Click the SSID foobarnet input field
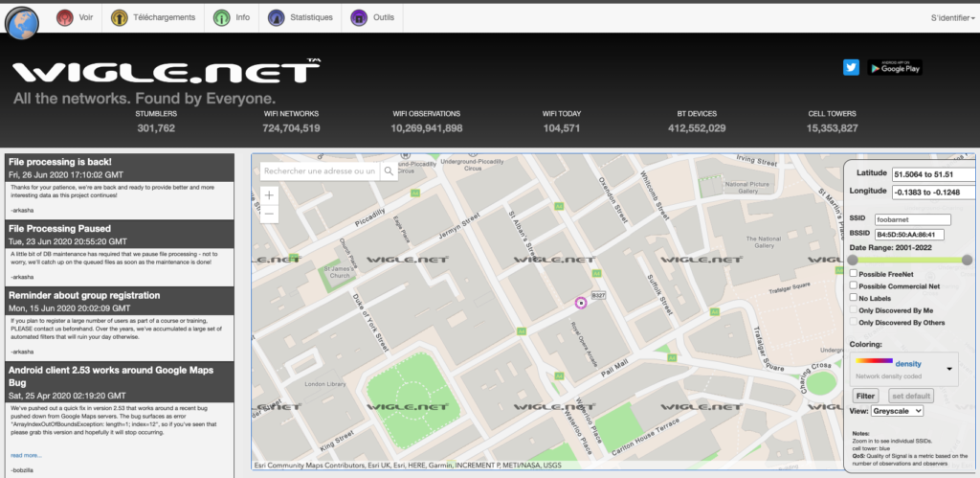980x478 pixels. pos(912,219)
